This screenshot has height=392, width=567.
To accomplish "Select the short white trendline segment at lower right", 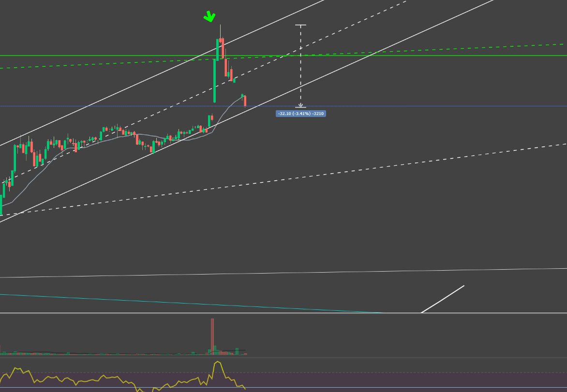I will point(443,299).
